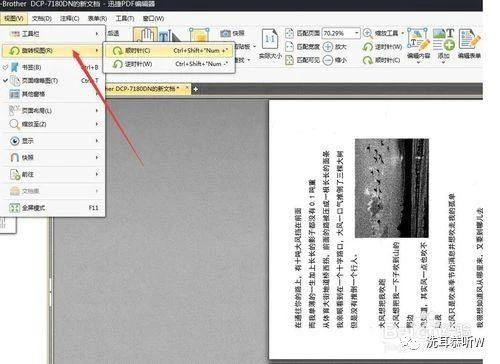This screenshot has width=500, height=364.
Task: Select the Hand tool in toolbar
Action: pyautogui.click(x=145, y=35)
